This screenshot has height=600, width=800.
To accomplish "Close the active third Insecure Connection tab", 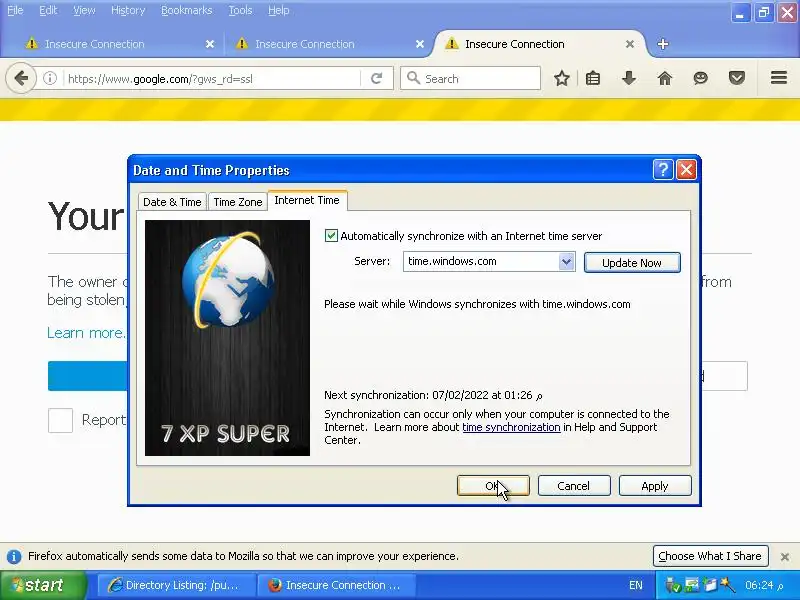I will tap(630, 44).
